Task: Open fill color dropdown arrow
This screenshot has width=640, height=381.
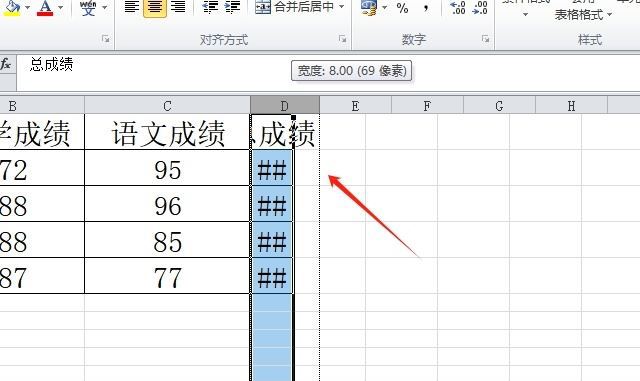Action: (x=27, y=7)
